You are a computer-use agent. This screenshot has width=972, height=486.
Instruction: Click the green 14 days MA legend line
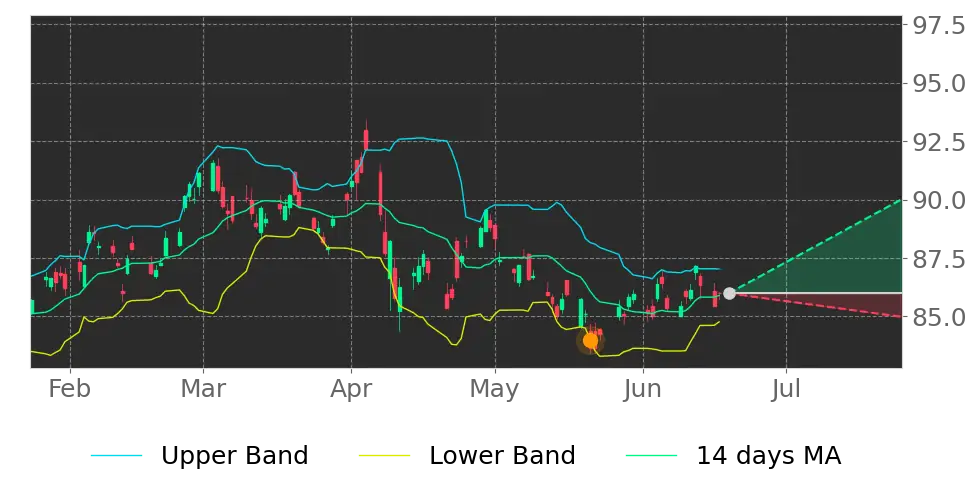coord(652,456)
